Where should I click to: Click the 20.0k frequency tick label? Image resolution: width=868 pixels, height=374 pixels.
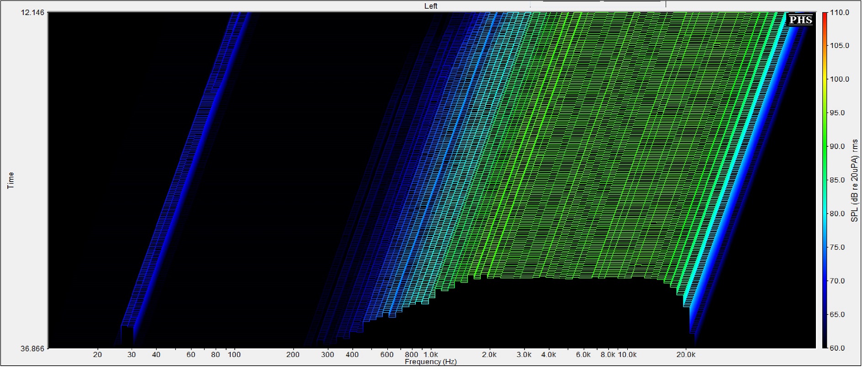point(686,354)
